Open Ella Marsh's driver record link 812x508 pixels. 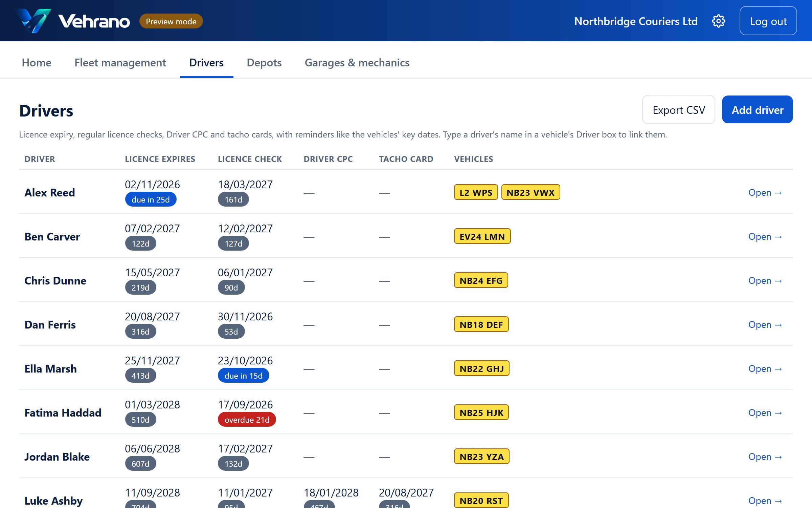point(765,368)
